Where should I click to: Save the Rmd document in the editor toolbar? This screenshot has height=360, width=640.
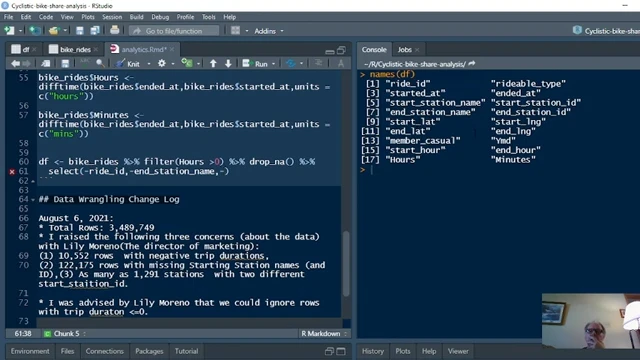(x=65, y=63)
